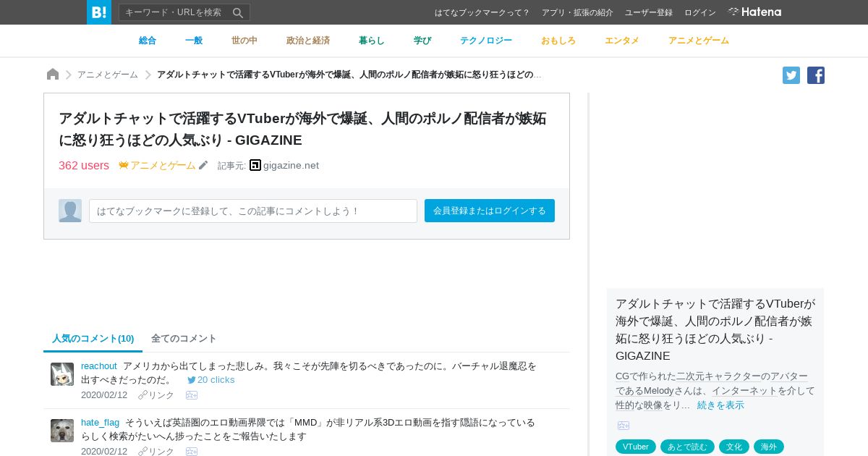This screenshot has height=456, width=868.
Task: Click the 362 users count
Action: coord(84,166)
